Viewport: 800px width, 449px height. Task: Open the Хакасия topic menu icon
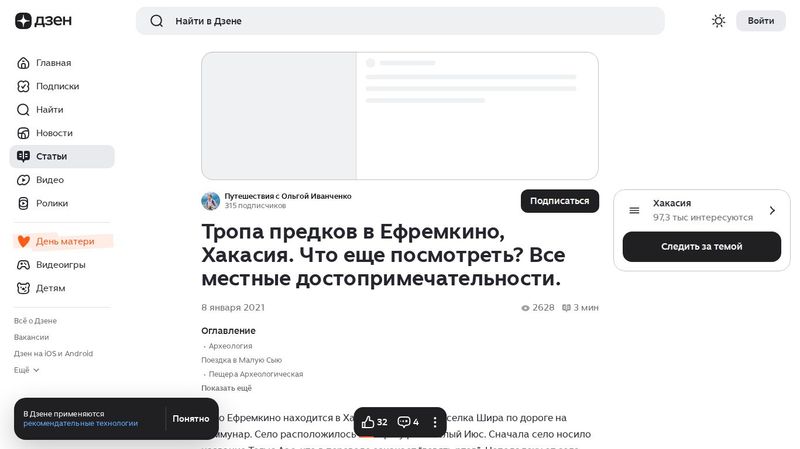coord(634,210)
